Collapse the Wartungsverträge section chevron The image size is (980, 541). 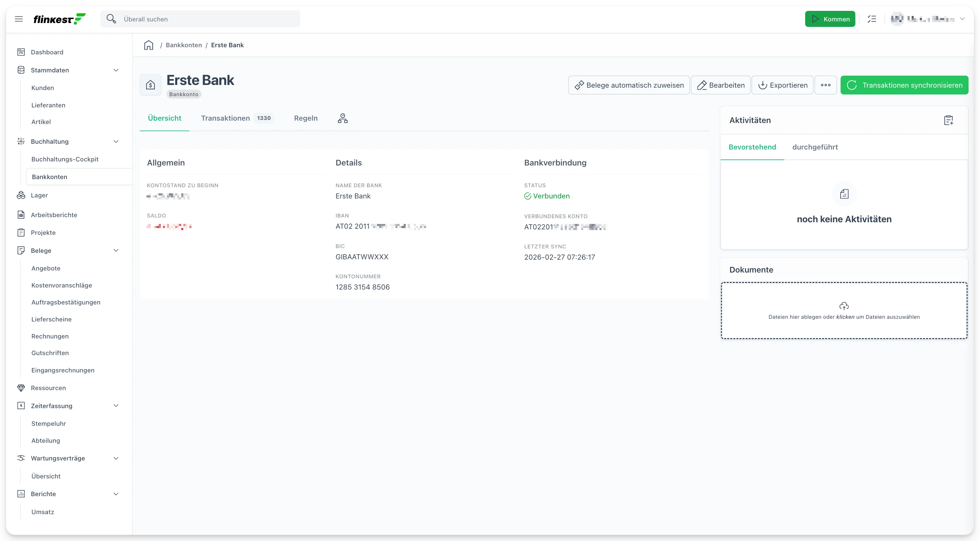coord(116,458)
